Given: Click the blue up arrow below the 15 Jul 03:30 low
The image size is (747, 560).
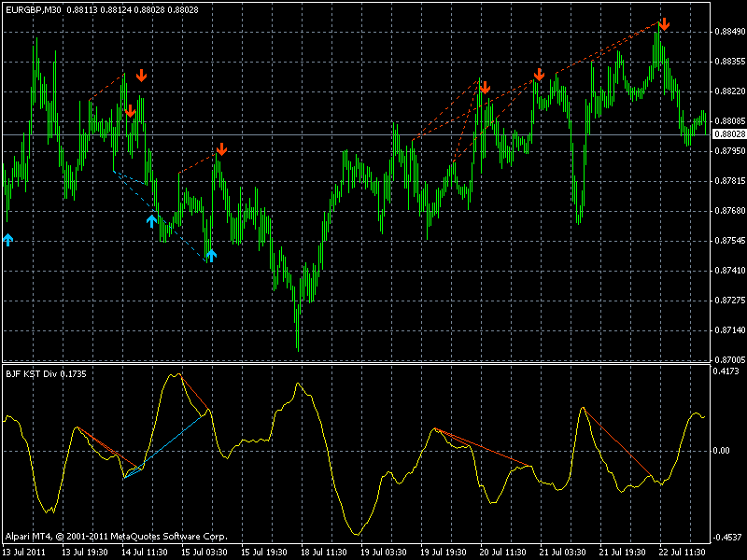Looking at the screenshot, I should 211,255.
